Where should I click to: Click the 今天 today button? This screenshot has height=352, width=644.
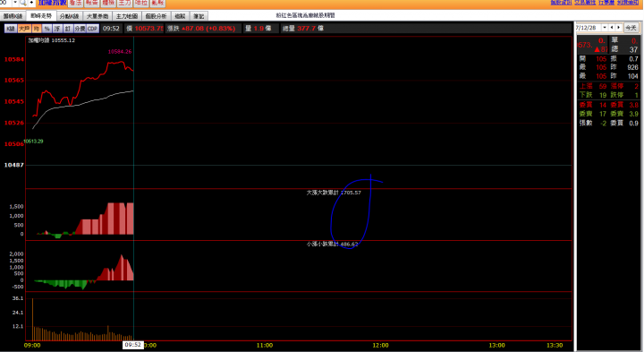tap(631, 28)
